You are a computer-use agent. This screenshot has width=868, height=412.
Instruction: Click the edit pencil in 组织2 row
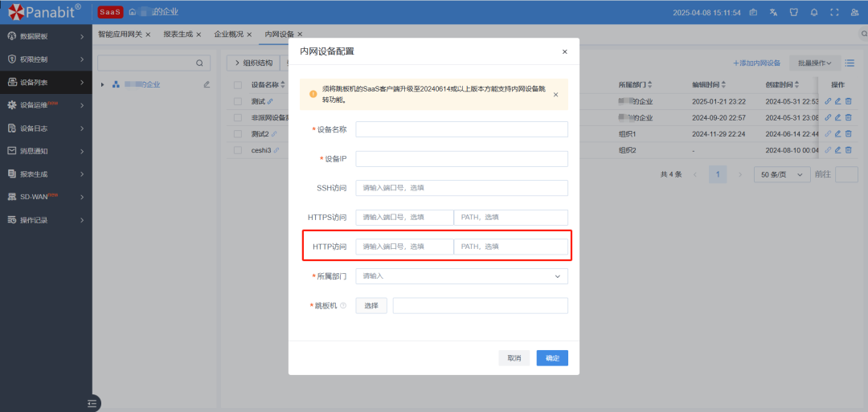pos(837,150)
